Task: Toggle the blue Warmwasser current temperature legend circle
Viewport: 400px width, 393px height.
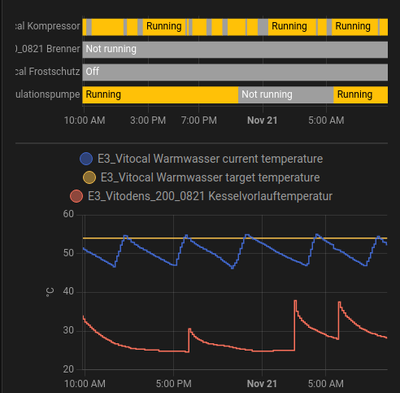Action: click(86, 159)
